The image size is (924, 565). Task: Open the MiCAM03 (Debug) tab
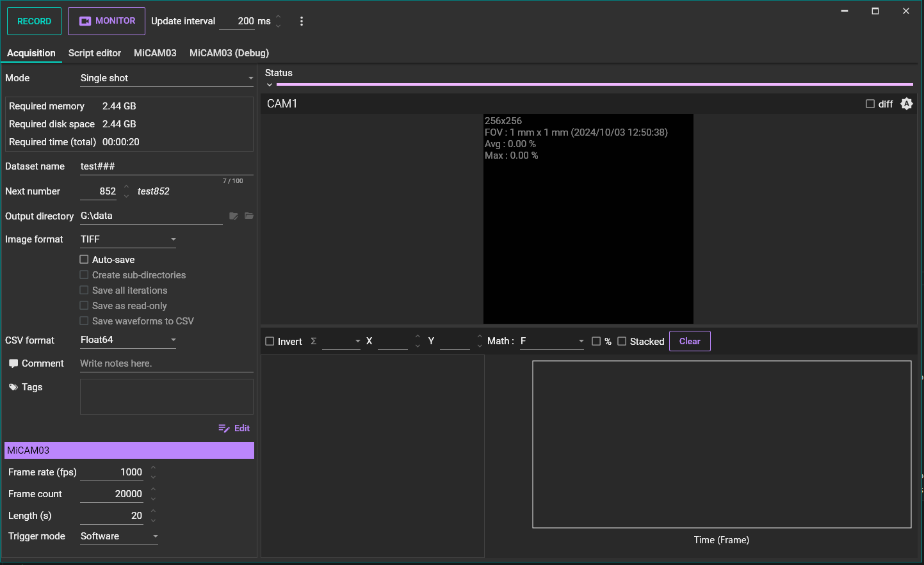(x=229, y=53)
